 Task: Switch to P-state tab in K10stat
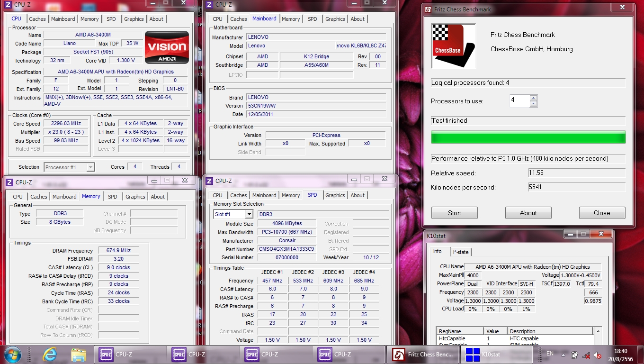click(461, 252)
